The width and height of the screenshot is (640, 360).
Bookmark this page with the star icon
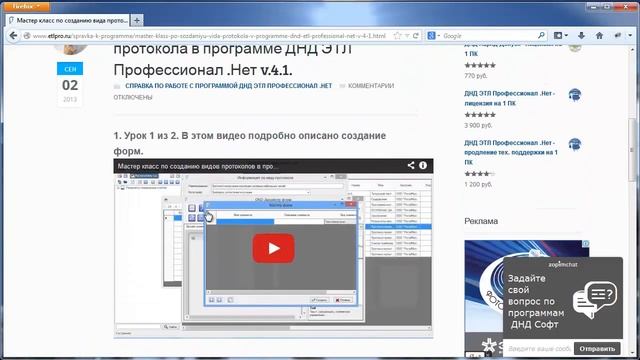tap(397, 36)
